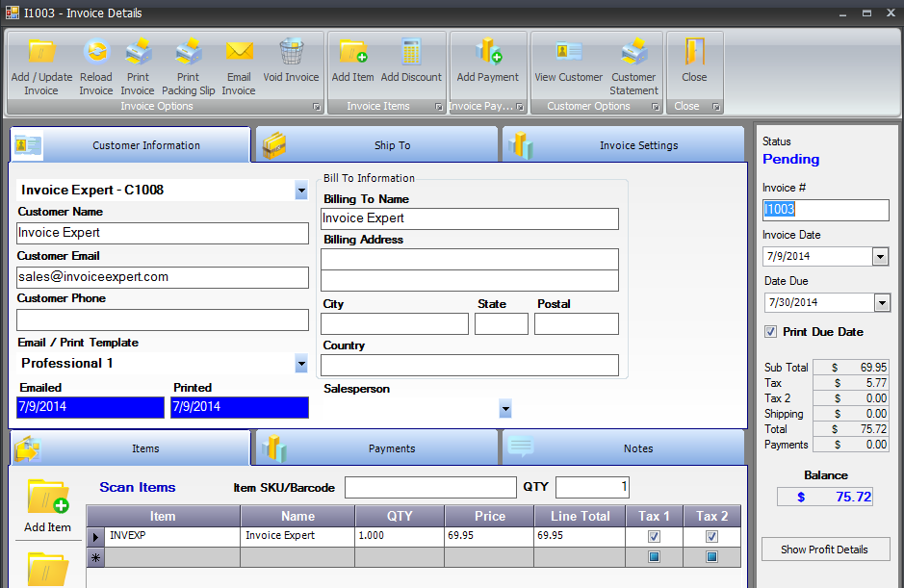Click the QTY column header in the items grid
904x588 pixels.
[x=400, y=517]
